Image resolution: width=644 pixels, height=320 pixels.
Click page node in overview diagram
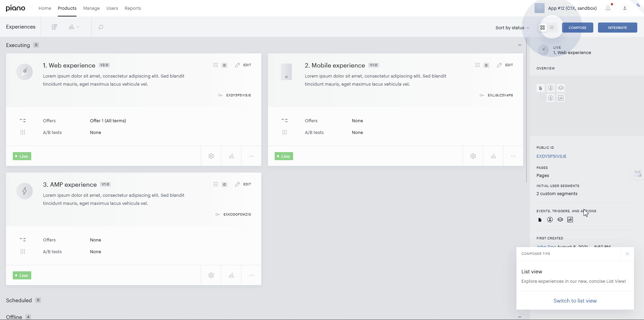tap(540, 88)
